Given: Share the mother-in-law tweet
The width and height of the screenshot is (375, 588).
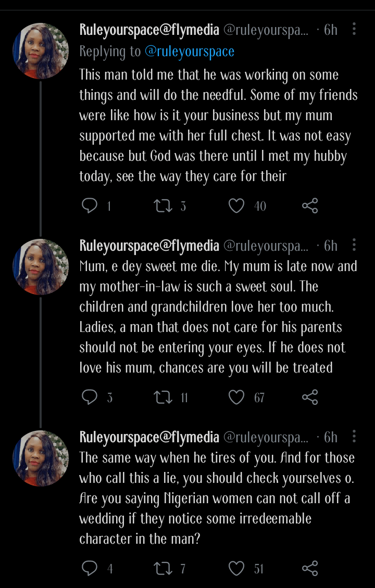Looking at the screenshot, I should point(310,398).
